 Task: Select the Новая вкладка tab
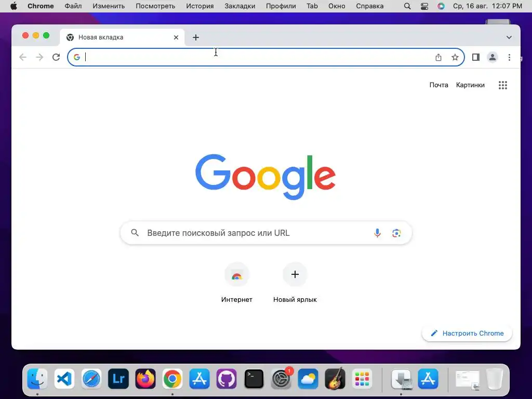coord(122,37)
